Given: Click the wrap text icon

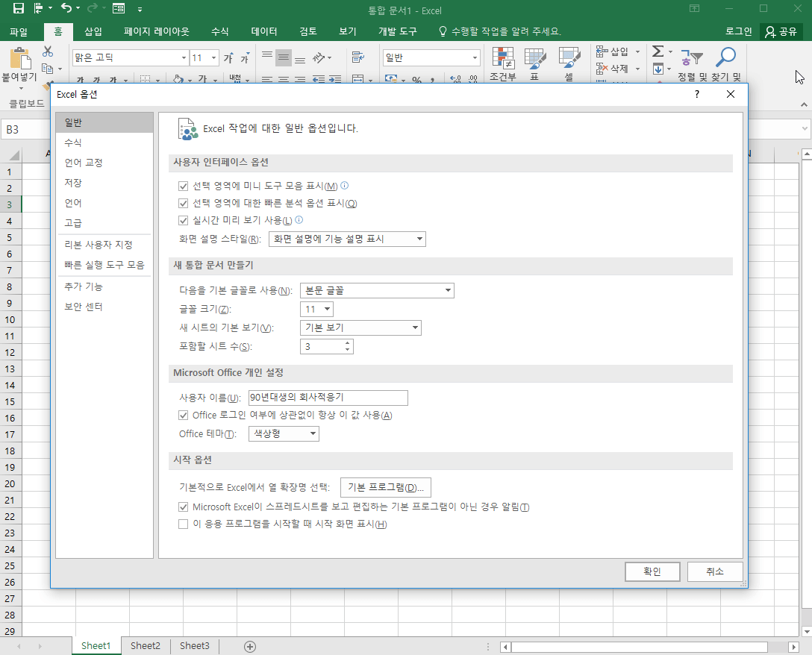Looking at the screenshot, I should click(x=357, y=57).
